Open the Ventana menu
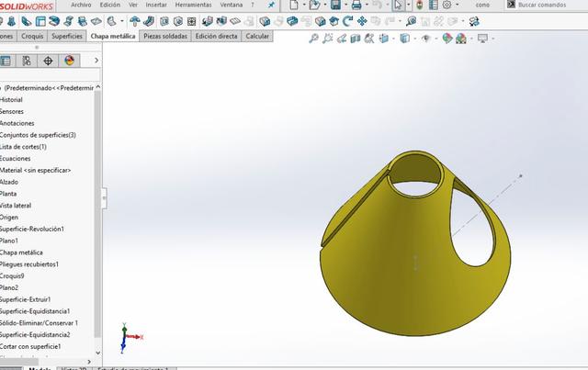The image size is (588, 370). (x=231, y=5)
